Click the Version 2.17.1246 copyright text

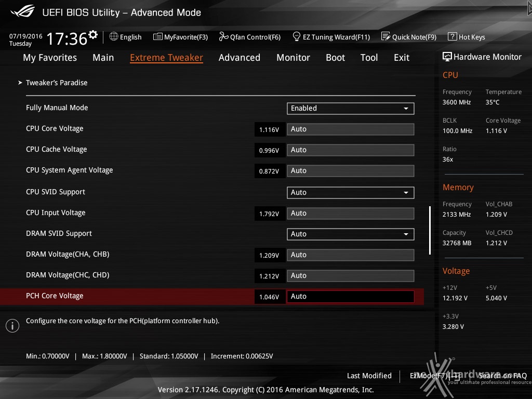[x=265, y=390]
